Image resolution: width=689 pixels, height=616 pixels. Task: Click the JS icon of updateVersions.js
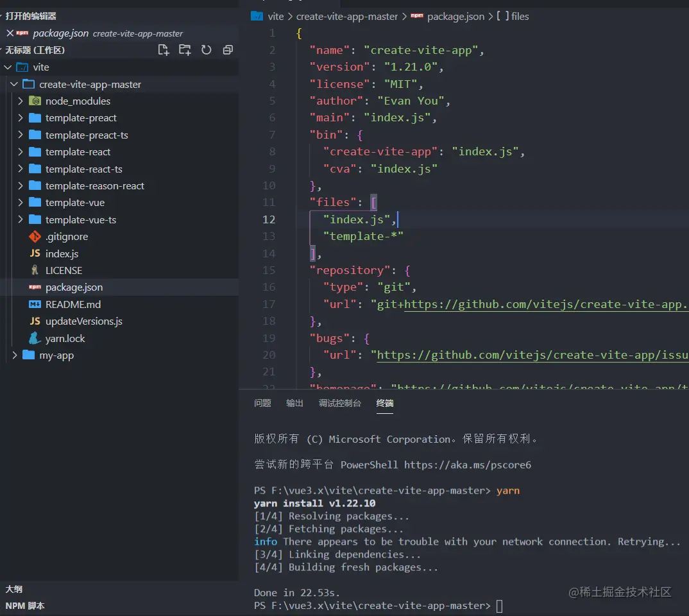pos(35,321)
